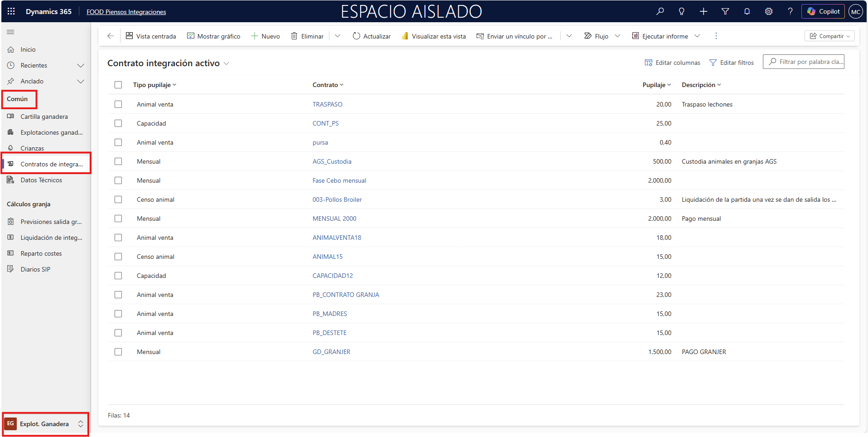868x437 pixels.
Task: Select the checkbox for TRASPASO row
Action: pos(118,104)
